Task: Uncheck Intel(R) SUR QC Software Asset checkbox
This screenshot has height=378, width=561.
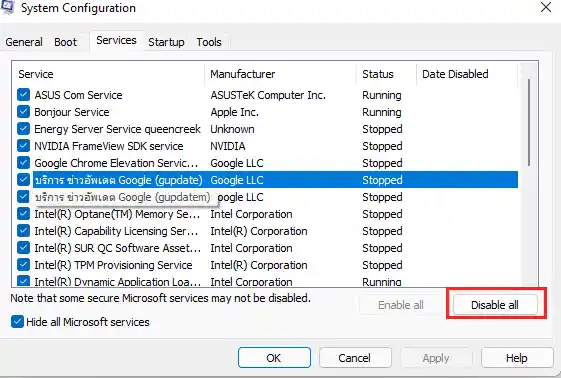Action: point(23,248)
